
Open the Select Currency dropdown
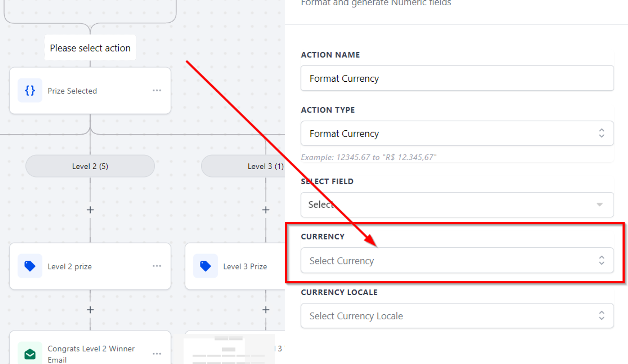(457, 260)
